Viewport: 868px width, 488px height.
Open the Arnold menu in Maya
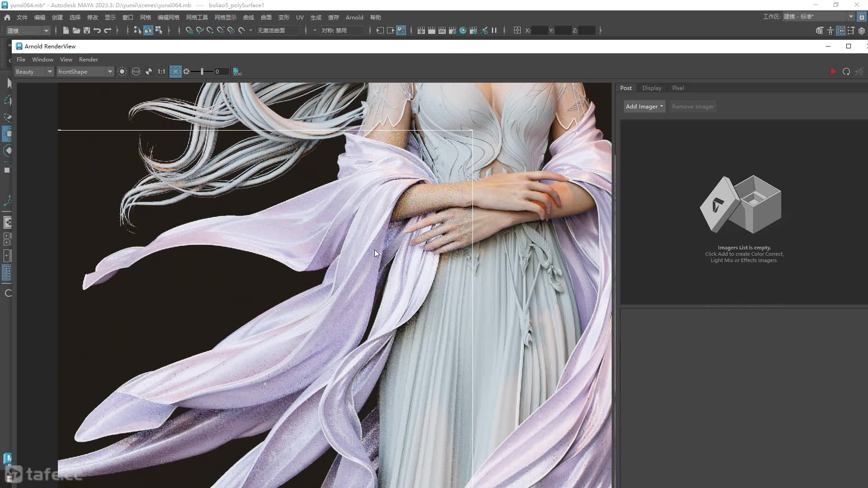click(354, 17)
